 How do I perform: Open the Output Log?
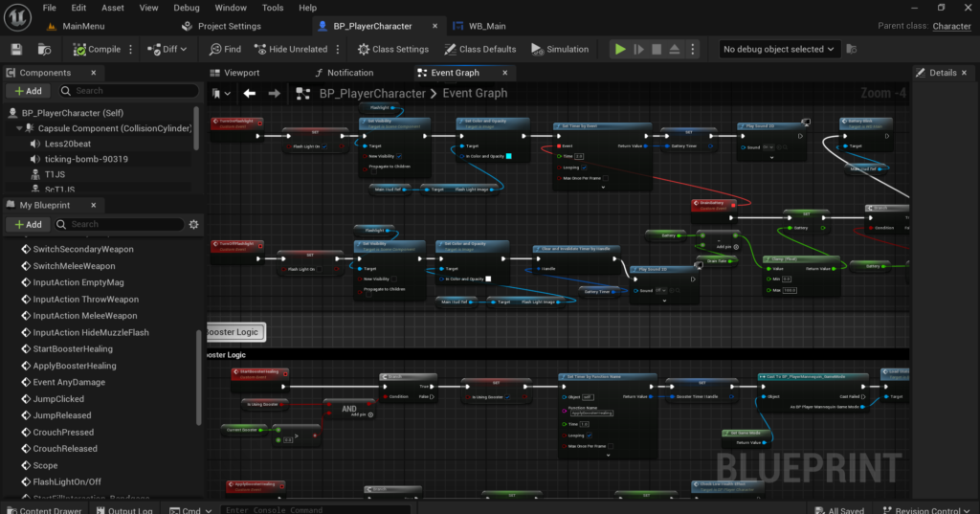124,509
